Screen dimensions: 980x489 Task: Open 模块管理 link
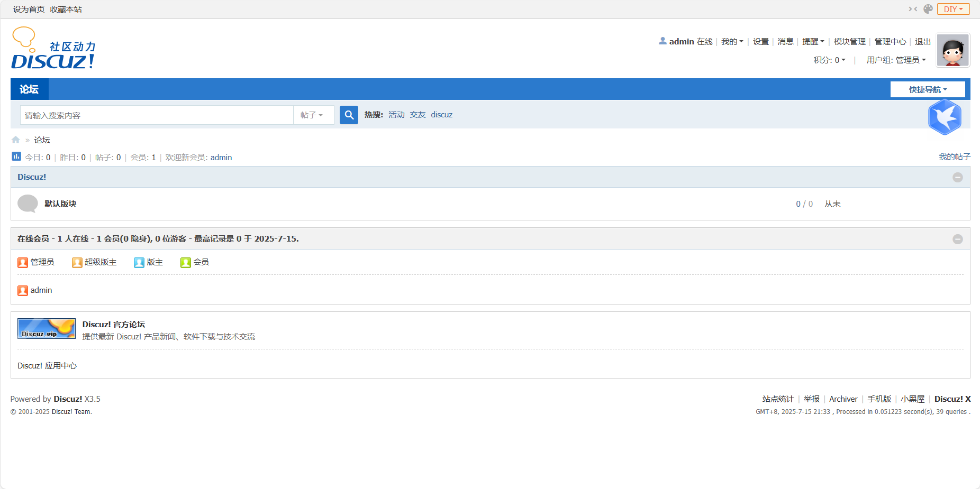850,42
